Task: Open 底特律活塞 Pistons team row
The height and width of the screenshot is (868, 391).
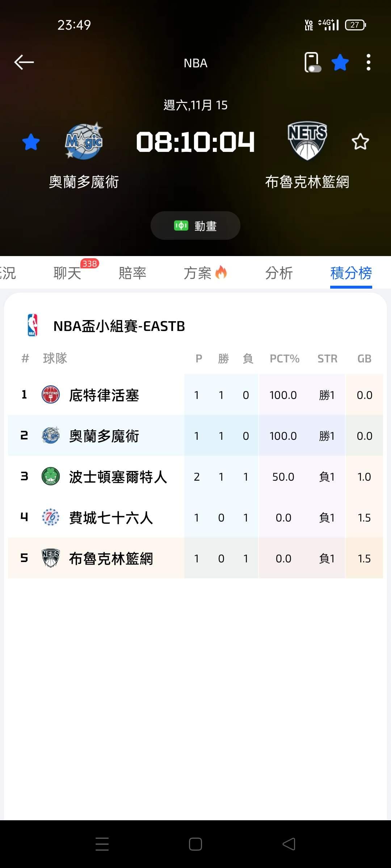Action: point(104,395)
